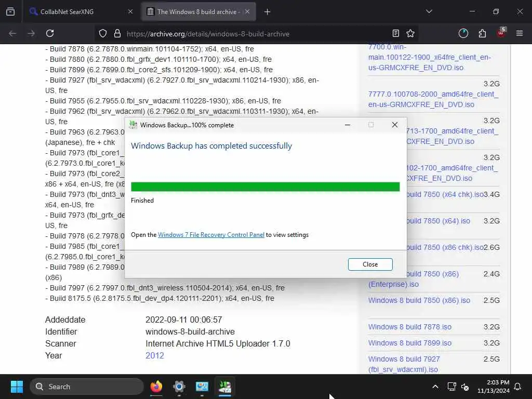Switch to CollabNet SearXNG tab
This screenshot has height=399, width=532.
(81, 11)
